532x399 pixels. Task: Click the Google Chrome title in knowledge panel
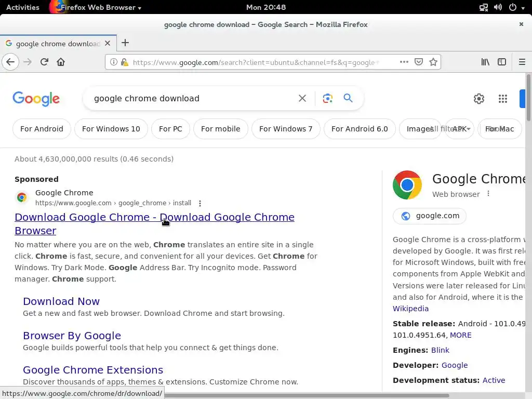(478, 179)
